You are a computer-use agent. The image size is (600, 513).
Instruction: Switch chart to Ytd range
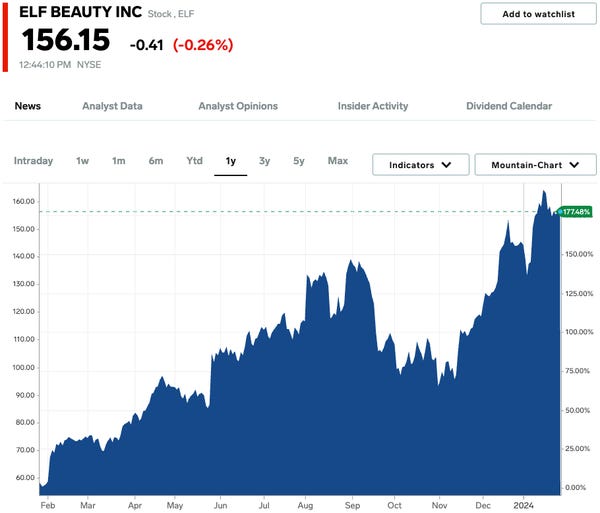(194, 161)
